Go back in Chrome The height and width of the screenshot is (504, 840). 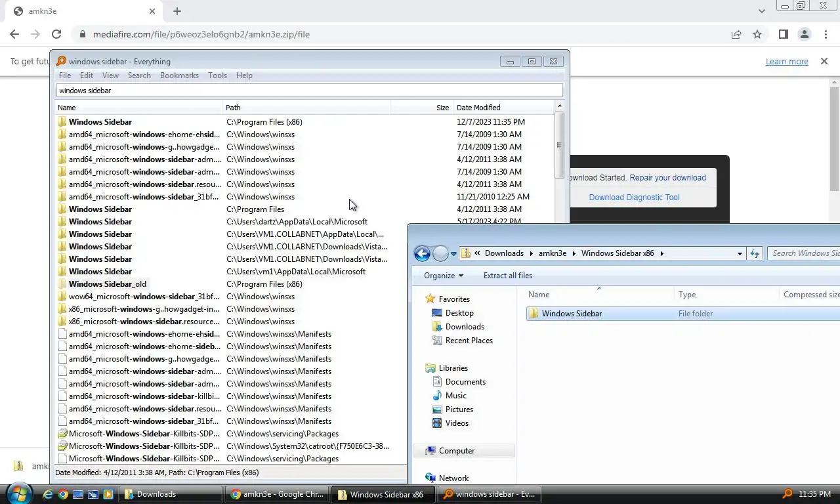[14, 34]
